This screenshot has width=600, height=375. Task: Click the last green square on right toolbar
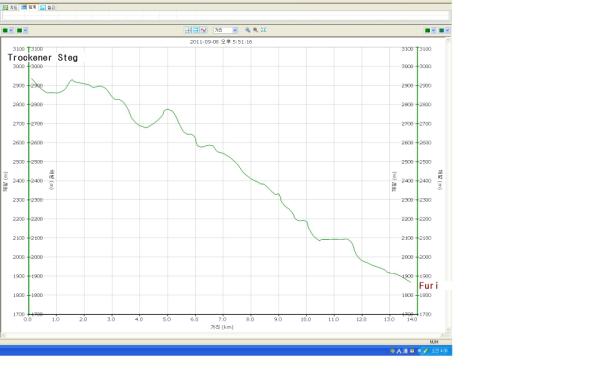pyautogui.click(x=442, y=30)
